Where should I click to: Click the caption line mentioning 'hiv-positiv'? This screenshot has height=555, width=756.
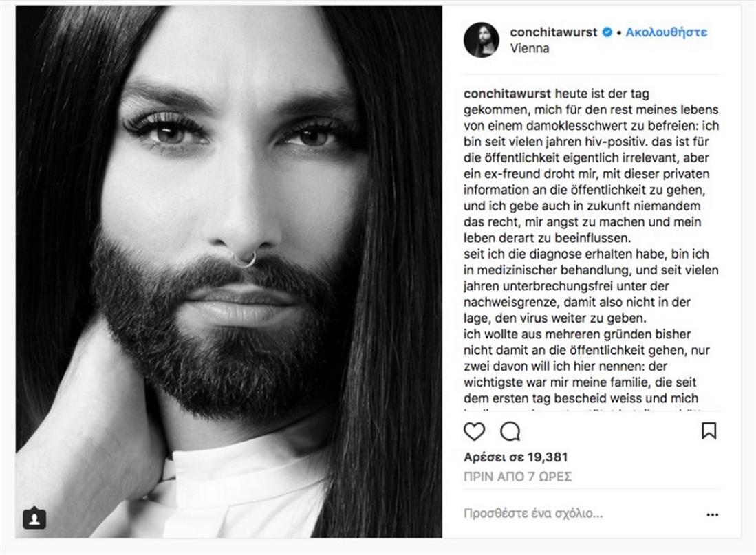pos(592,142)
